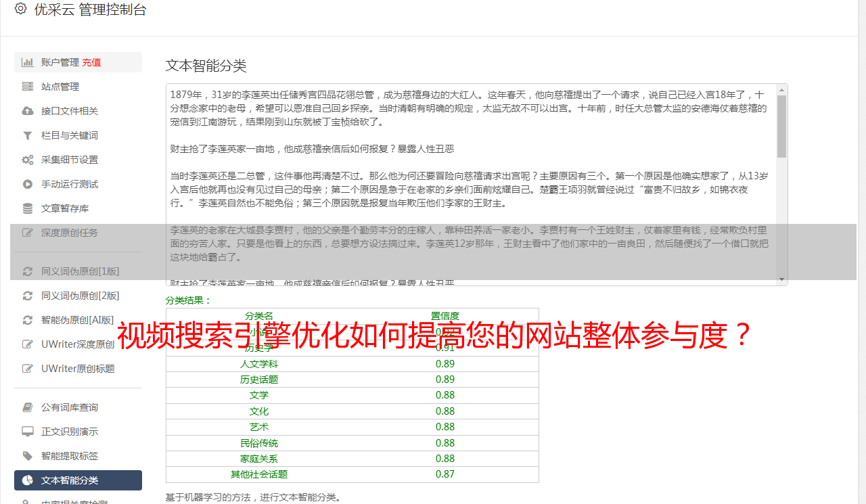Click the bar chart icon for 账户管理
866x504 pixels.
tap(28, 62)
